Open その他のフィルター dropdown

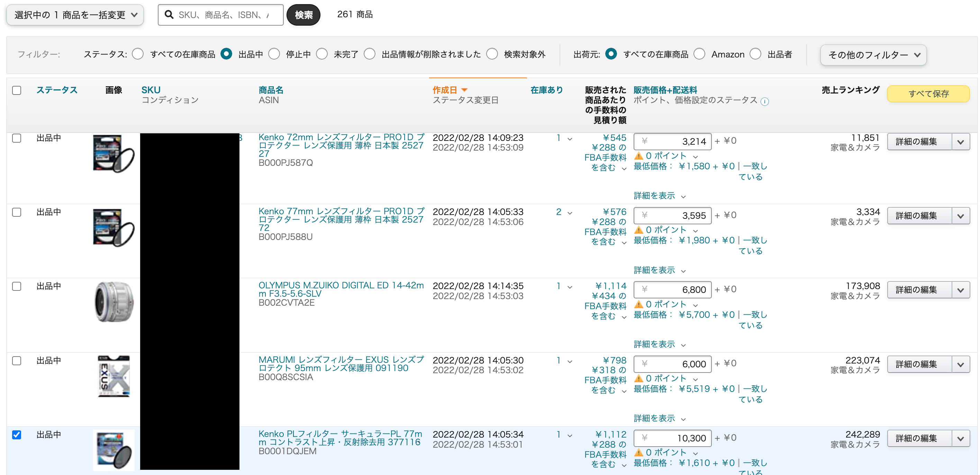click(873, 55)
